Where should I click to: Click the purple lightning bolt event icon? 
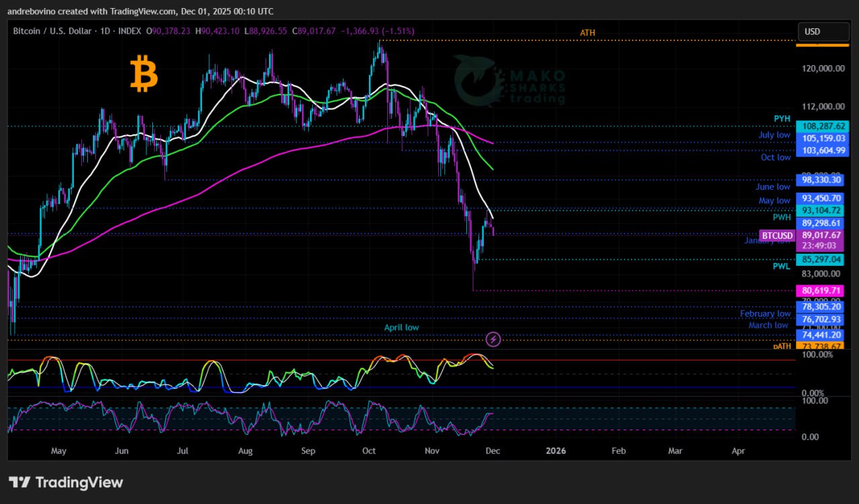click(493, 339)
